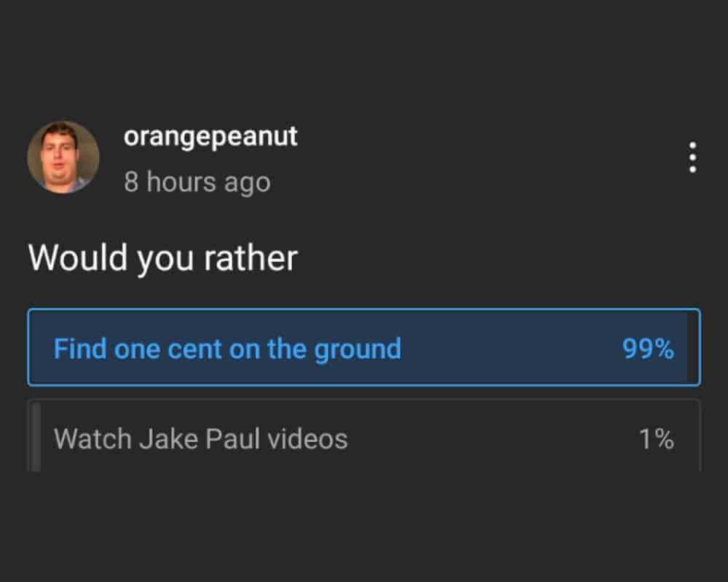Click "one cent" in the first poll option
Screen dimensions: 728x582
click(167, 348)
